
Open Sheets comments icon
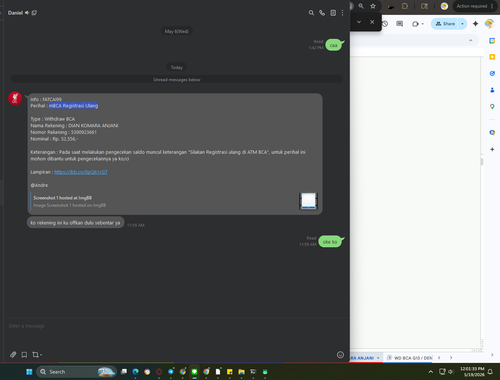click(x=399, y=24)
